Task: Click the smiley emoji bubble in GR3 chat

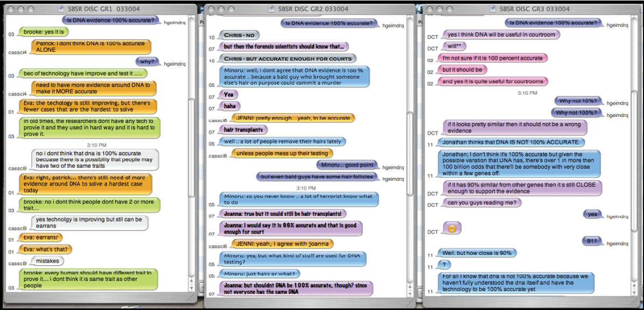Action: click(x=452, y=229)
